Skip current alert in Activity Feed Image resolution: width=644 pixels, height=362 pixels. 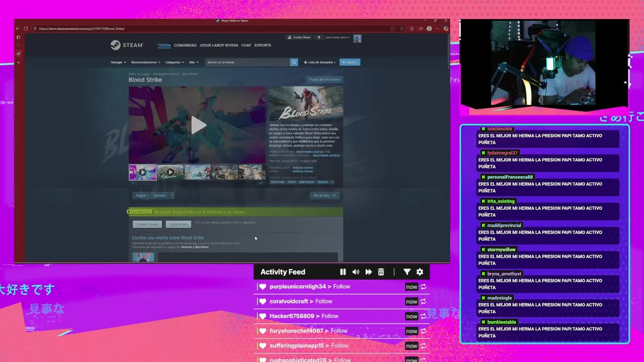pyautogui.click(x=368, y=272)
